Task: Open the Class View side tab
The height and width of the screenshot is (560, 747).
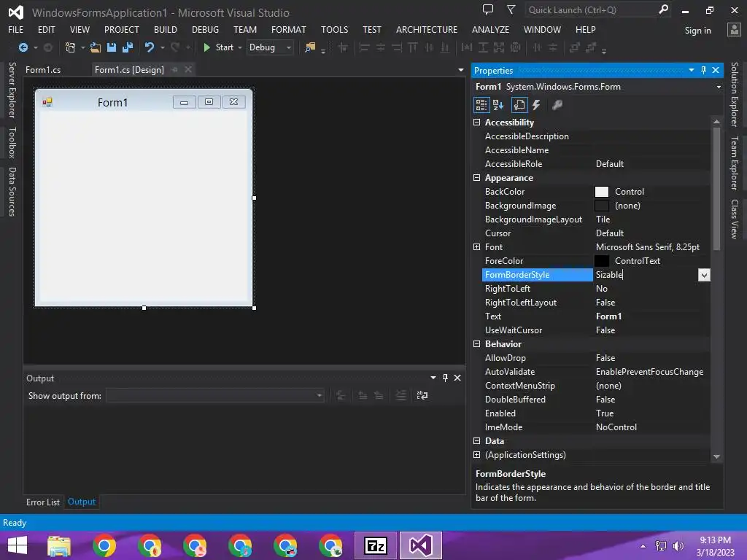Action: [735, 219]
